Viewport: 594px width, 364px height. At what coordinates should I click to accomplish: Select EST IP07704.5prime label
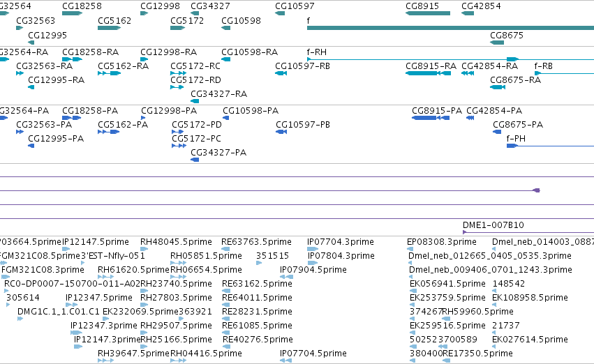pyautogui.click(x=313, y=354)
